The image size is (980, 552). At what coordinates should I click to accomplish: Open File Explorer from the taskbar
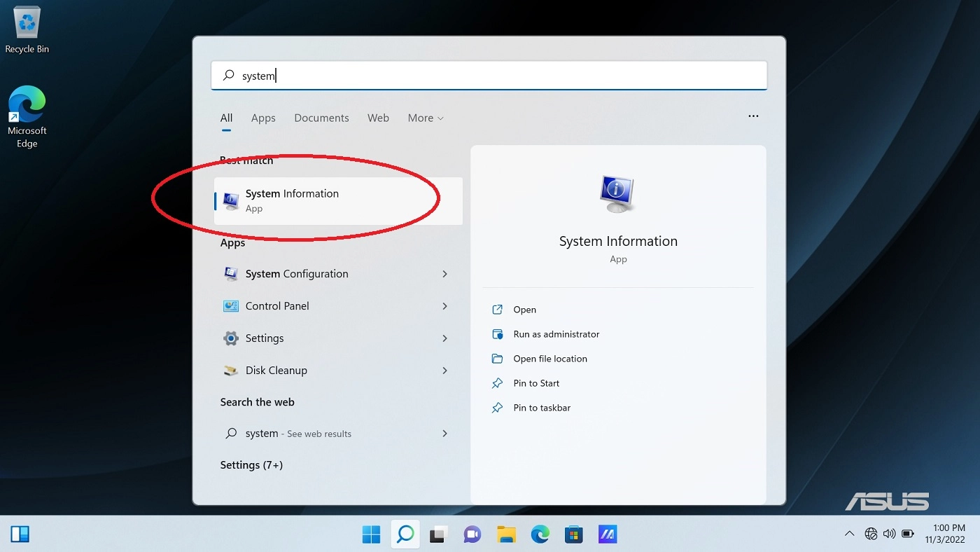click(506, 534)
